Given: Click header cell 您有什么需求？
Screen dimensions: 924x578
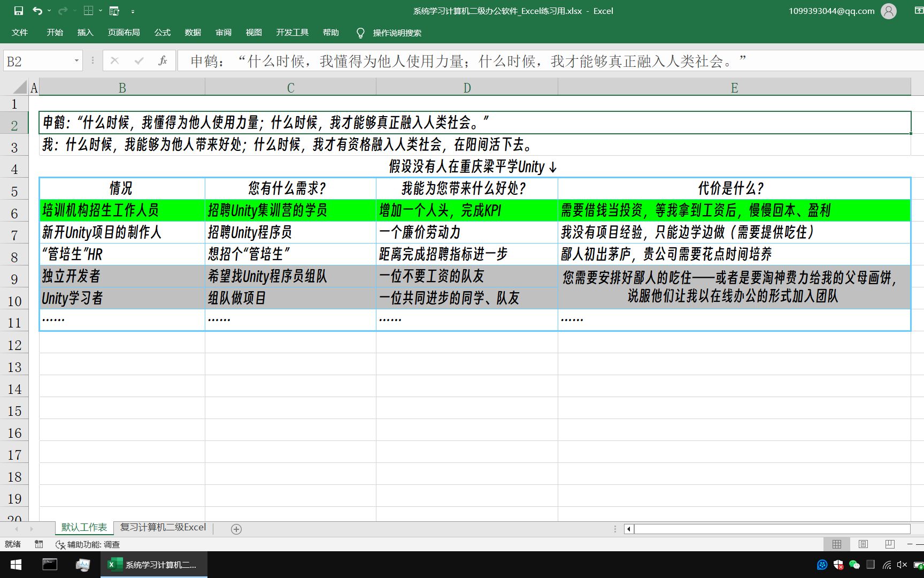Looking at the screenshot, I should 290,188.
